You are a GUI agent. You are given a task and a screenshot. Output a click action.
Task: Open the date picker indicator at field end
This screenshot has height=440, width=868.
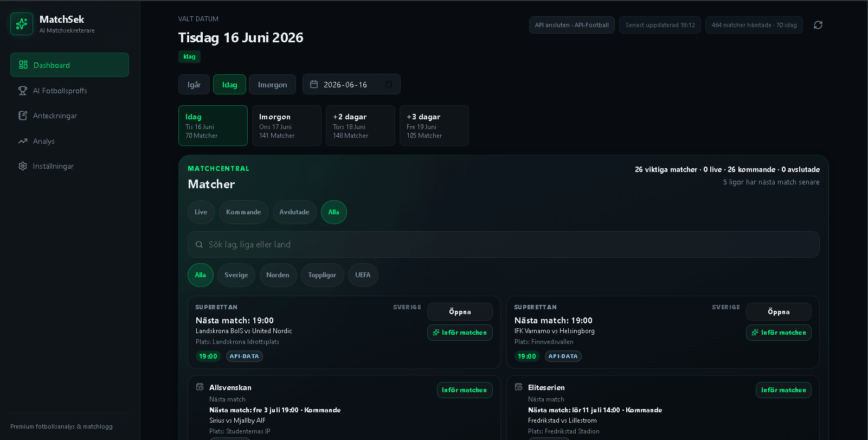tap(389, 84)
